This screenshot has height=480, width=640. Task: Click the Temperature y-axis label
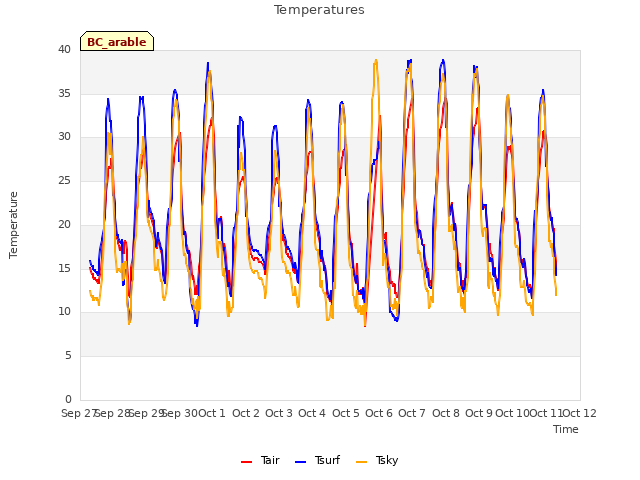coord(13,225)
